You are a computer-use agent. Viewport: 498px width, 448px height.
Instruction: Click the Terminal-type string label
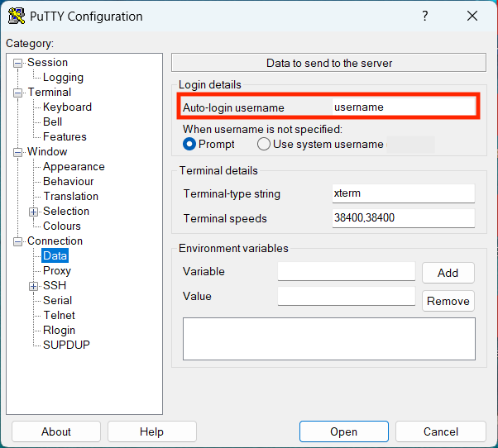(x=232, y=194)
